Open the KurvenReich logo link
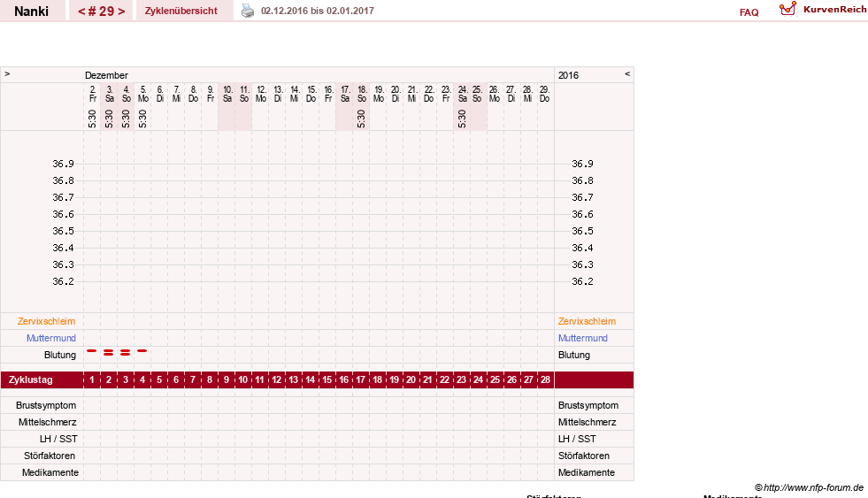Image resolution: width=868 pixels, height=498 pixels. pyautogui.click(x=823, y=10)
